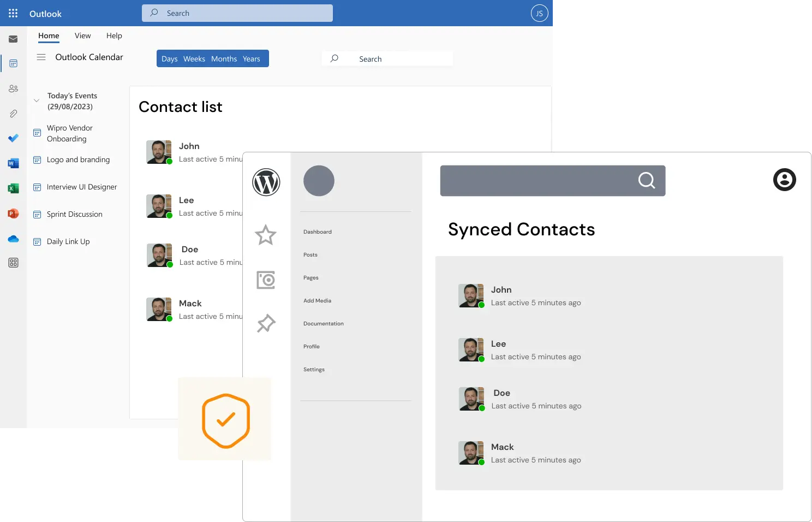
Task: Toggle the hamburger menu beside Outlook Calendar
Action: (41, 57)
